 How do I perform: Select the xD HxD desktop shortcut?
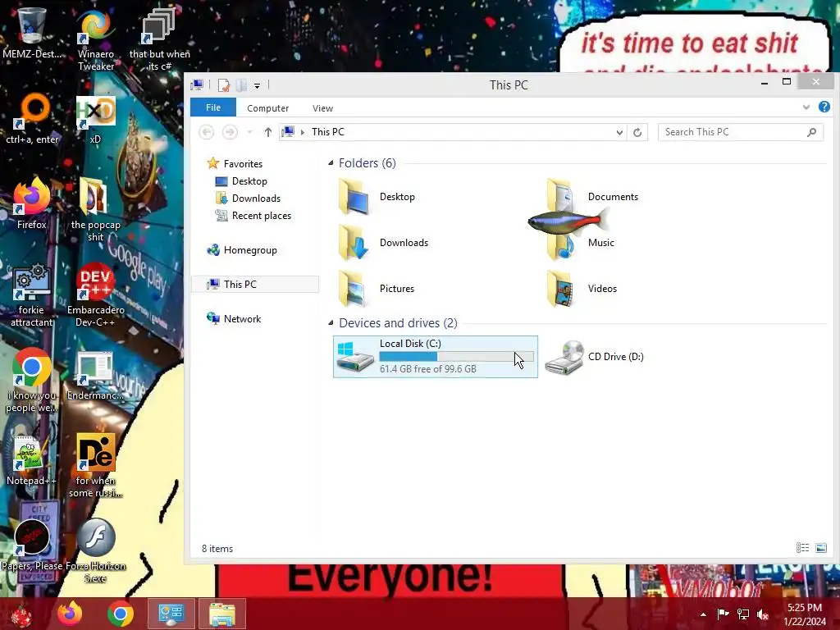pyautogui.click(x=95, y=120)
